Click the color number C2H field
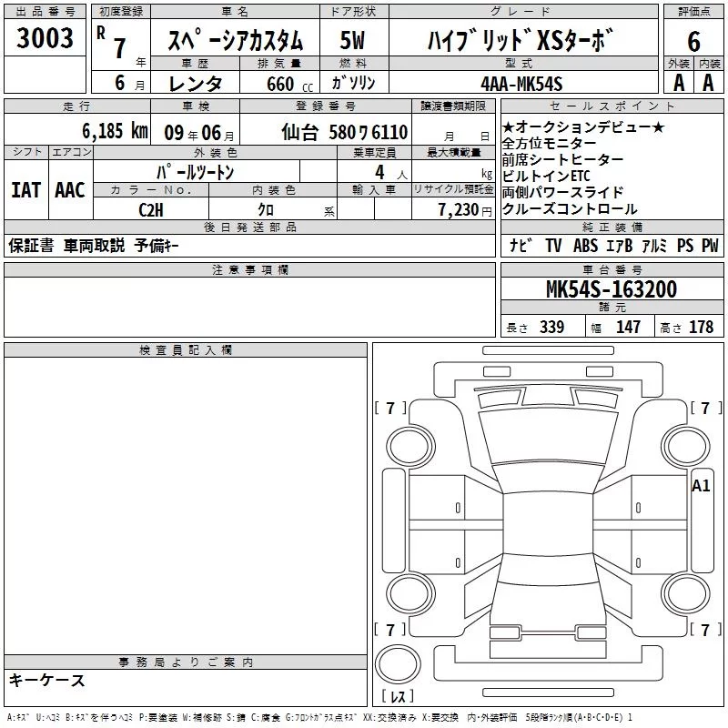This screenshot has width=728, height=728. point(151,209)
